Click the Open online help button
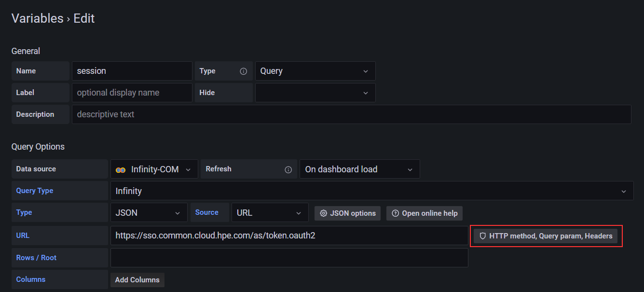The height and width of the screenshot is (292, 644). 424,213
